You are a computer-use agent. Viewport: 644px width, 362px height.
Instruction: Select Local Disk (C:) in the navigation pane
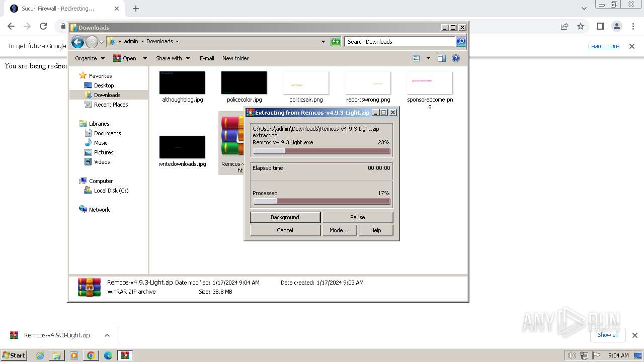tap(111, 191)
